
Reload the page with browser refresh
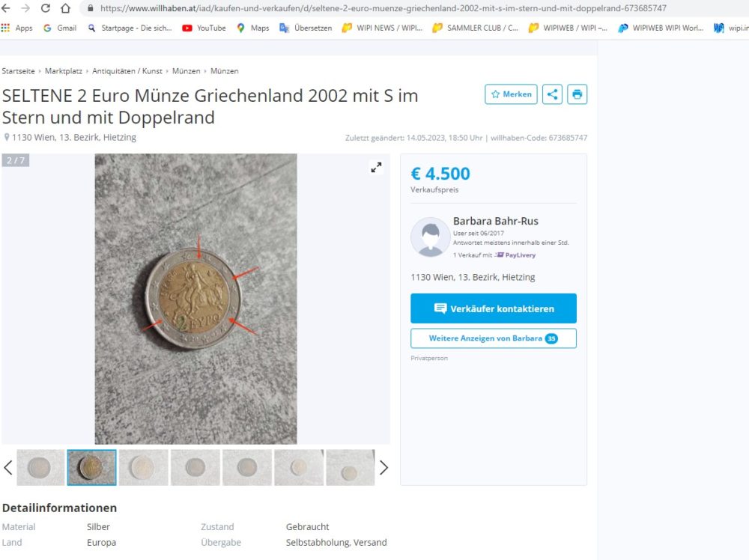click(46, 8)
